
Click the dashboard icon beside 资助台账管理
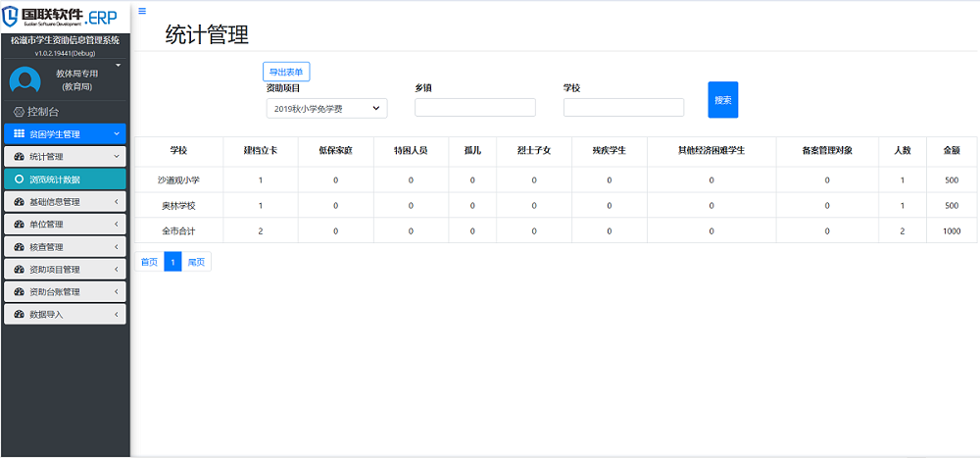pyautogui.click(x=19, y=291)
